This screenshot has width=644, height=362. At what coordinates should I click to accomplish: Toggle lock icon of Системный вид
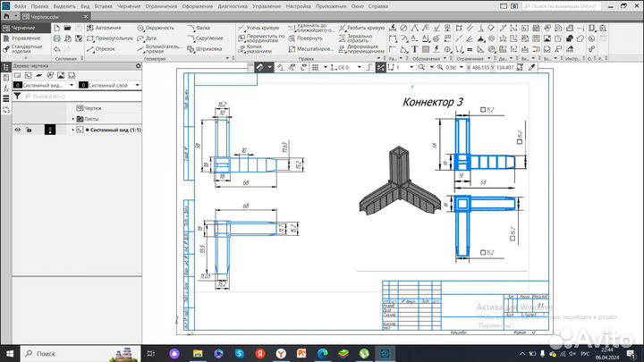click(x=30, y=130)
